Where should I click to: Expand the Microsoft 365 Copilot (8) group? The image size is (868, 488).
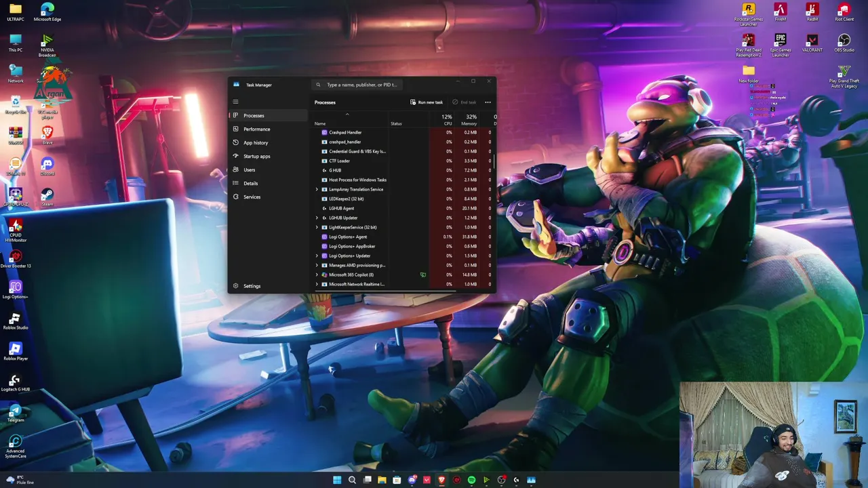click(317, 274)
